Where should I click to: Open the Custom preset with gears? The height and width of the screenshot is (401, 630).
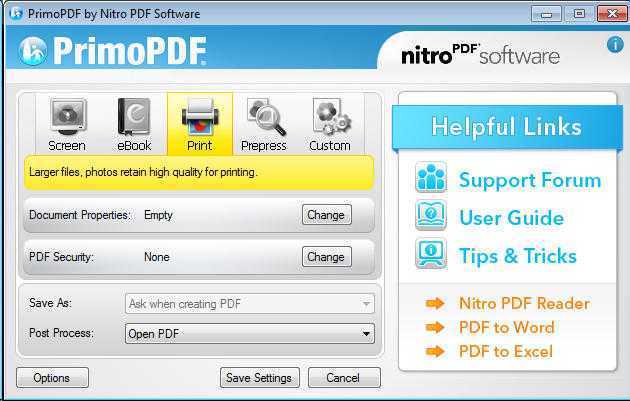coord(331,117)
